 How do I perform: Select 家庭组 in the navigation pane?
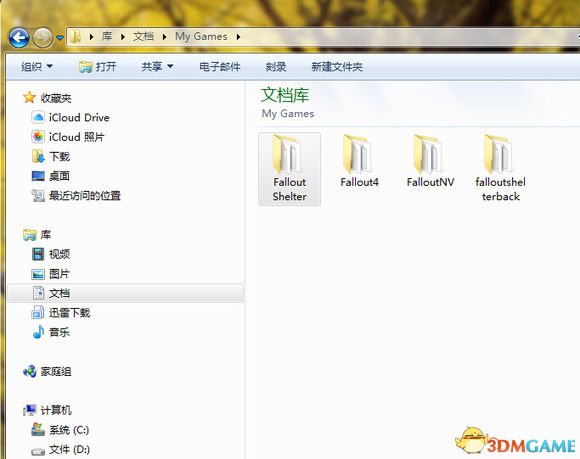click(x=47, y=371)
